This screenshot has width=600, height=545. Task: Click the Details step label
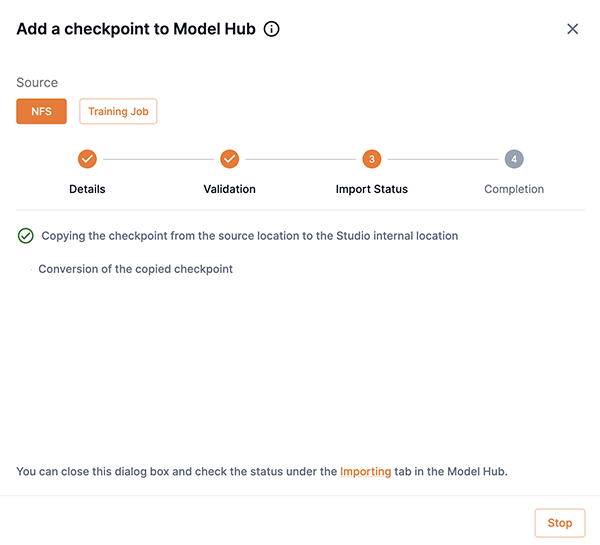pos(87,189)
